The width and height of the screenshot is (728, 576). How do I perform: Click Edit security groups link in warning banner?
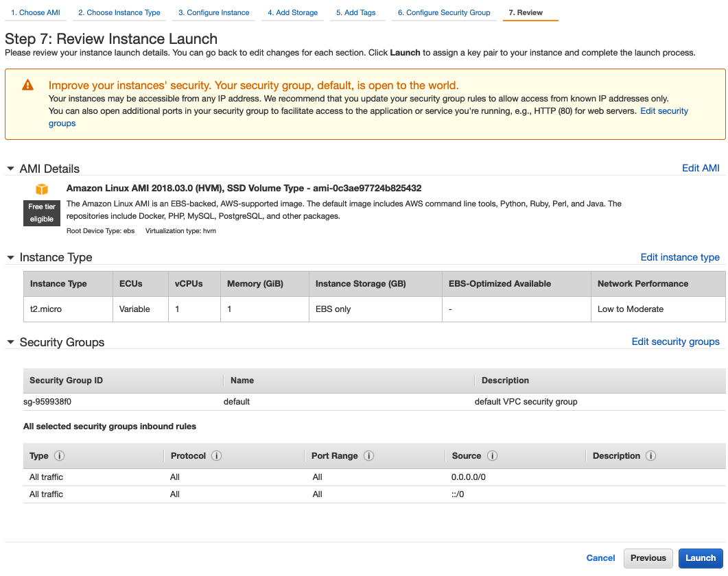click(x=664, y=111)
